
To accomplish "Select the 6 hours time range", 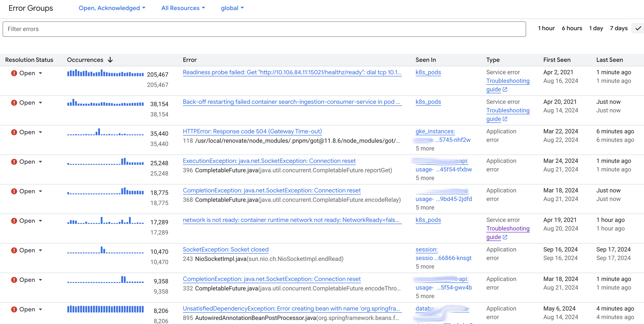I will 572,28.
